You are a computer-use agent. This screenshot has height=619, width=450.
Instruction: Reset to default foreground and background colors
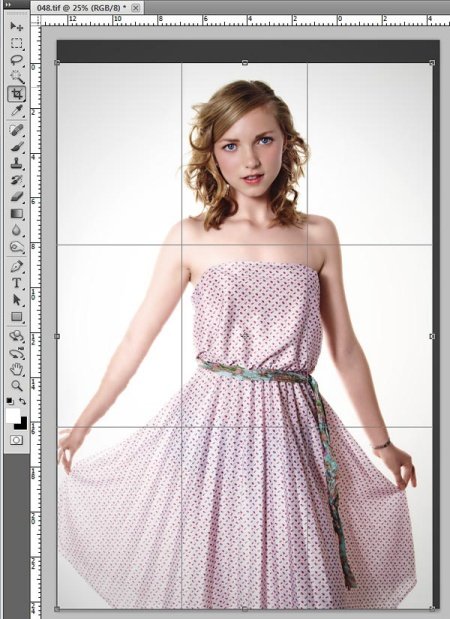coord(9,401)
